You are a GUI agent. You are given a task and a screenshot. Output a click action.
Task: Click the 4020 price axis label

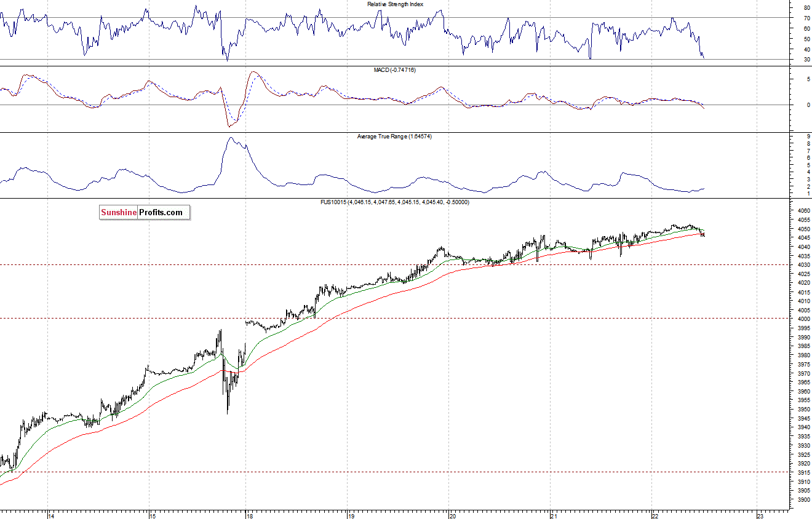point(803,283)
